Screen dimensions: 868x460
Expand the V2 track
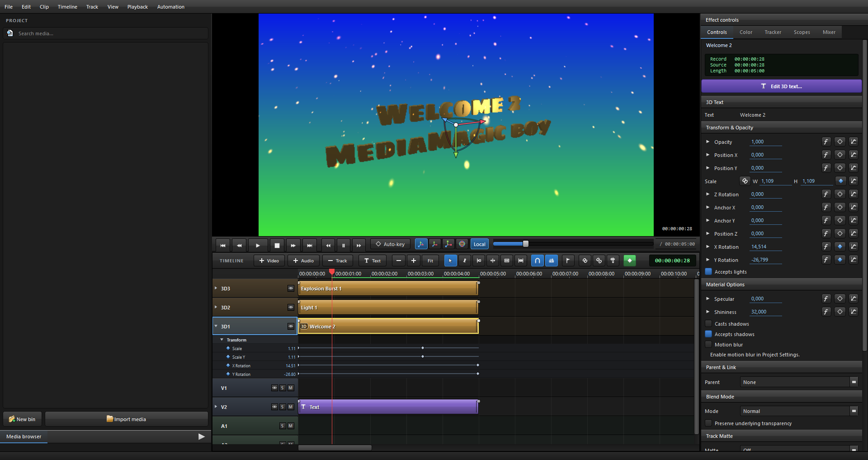click(216, 407)
